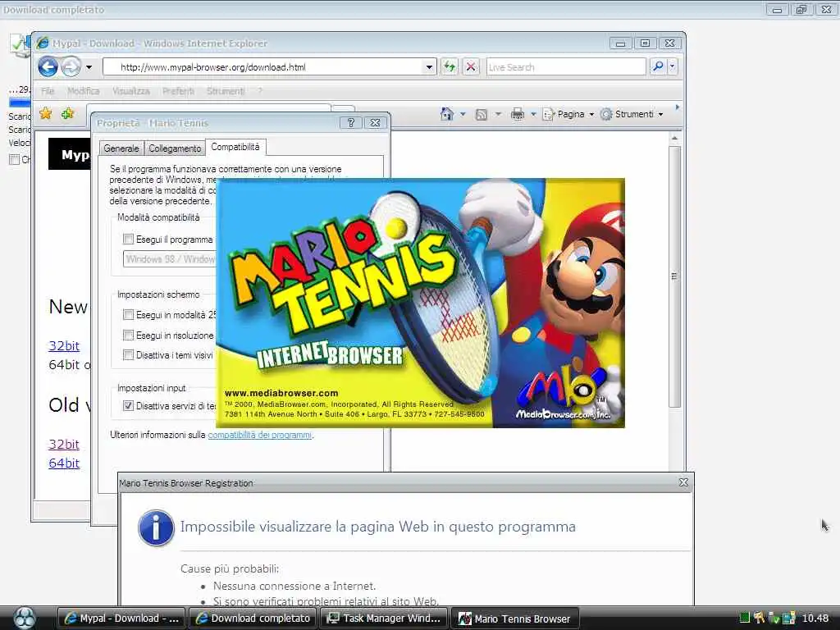
Task: Open the Start orb button
Action: [24, 618]
